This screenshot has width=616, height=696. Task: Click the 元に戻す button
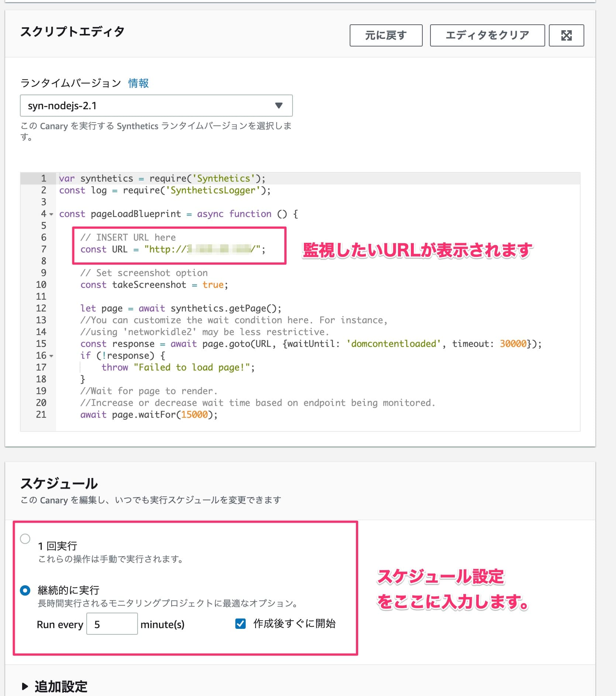pyautogui.click(x=385, y=35)
